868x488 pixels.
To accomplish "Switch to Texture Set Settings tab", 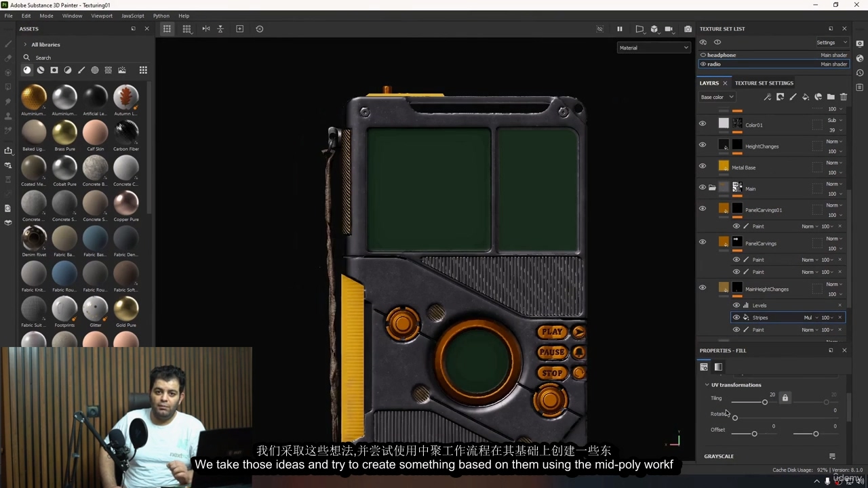I will tap(764, 83).
